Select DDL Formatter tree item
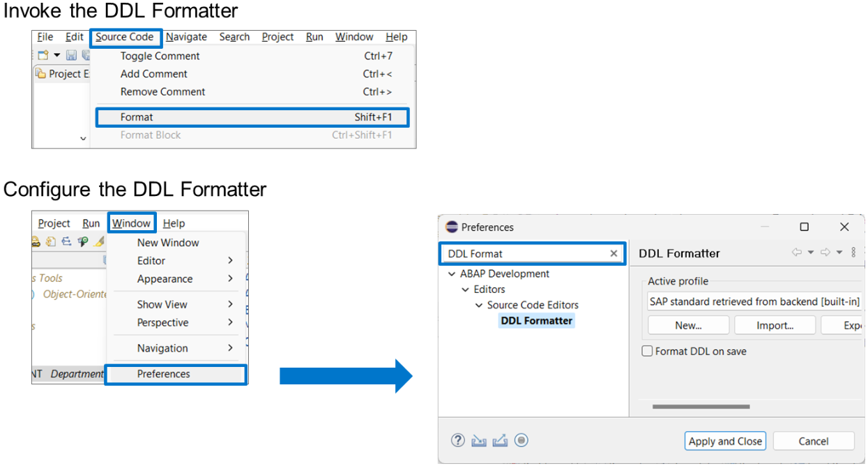Viewport: 868px width, 466px height. coord(537,321)
